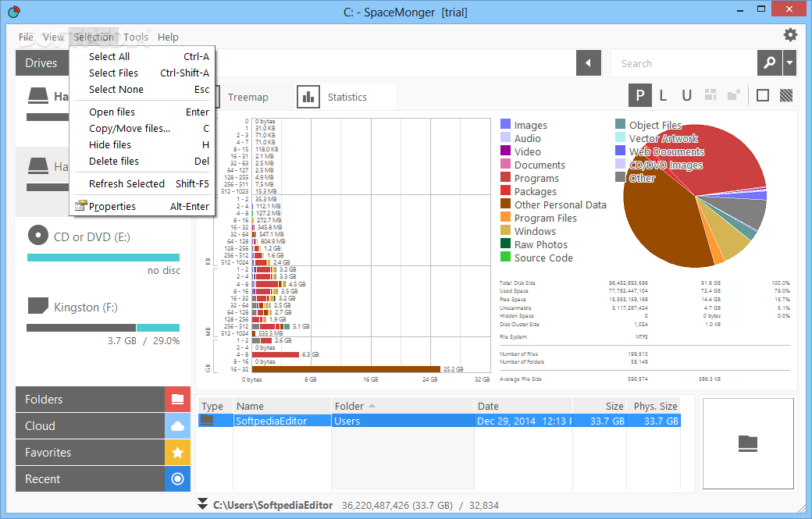Open the Help menu
Screen dimensions: 812x519
(x=168, y=37)
